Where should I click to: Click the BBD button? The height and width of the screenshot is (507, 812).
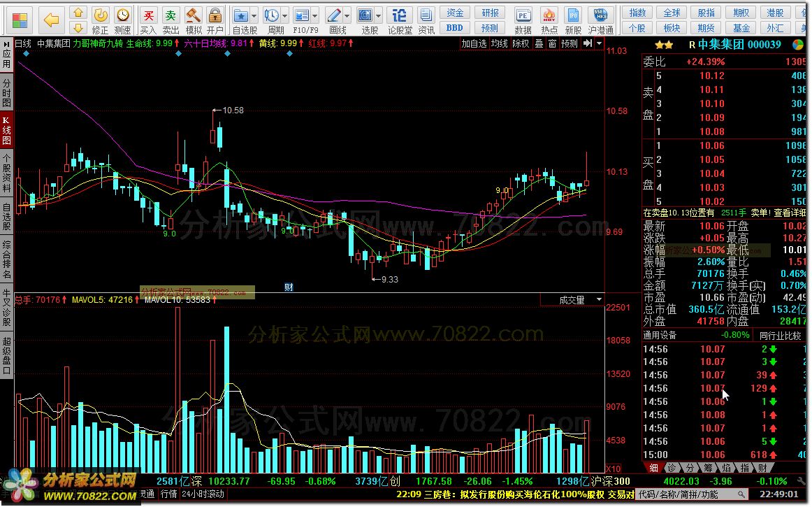pyautogui.click(x=455, y=27)
